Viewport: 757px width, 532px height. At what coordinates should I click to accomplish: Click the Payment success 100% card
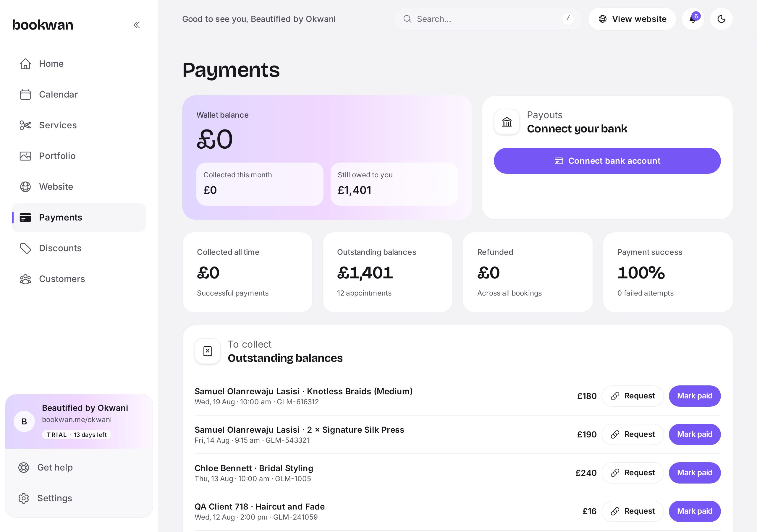point(668,272)
